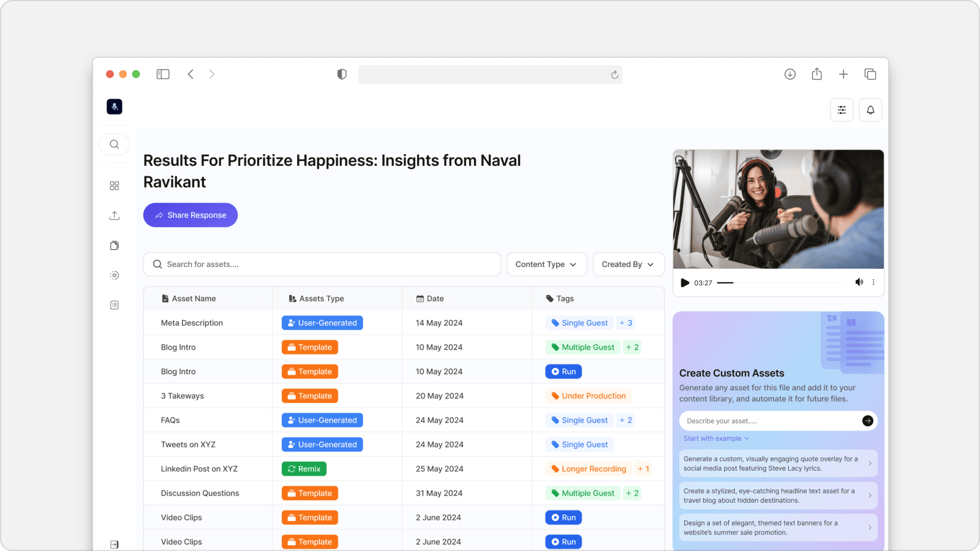Open the list page icon in the sidebar
Viewport: 980px width, 551px height.
click(x=115, y=305)
